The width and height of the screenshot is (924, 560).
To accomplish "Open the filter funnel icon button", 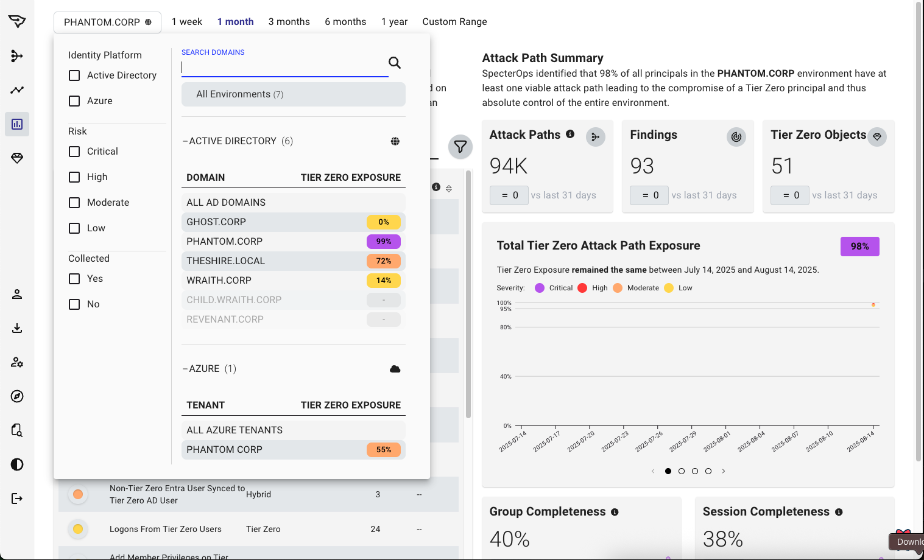I will pos(460,147).
